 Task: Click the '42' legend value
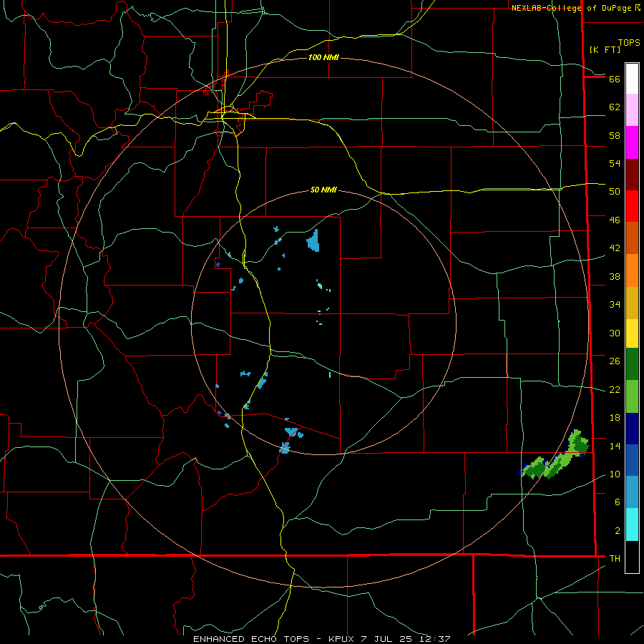point(615,248)
